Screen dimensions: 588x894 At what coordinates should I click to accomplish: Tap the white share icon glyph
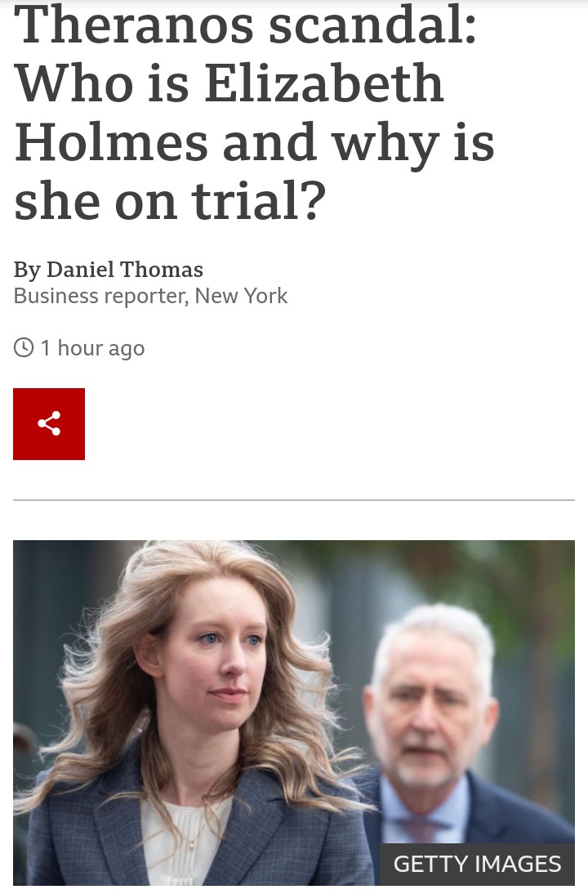[x=49, y=423]
